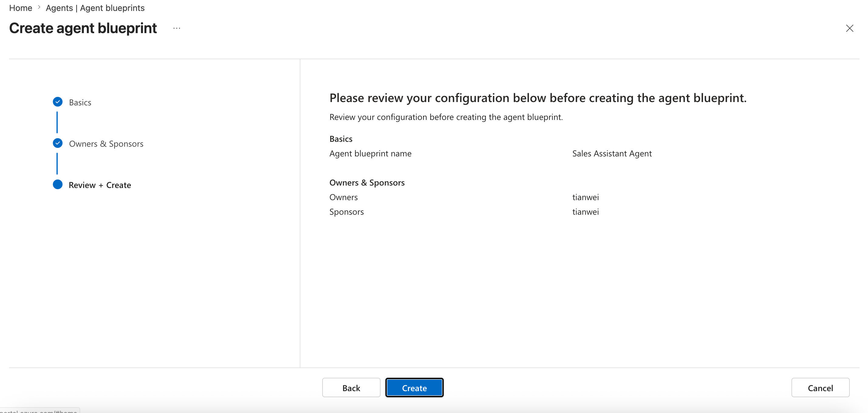Select the Sponsors value 'tianwei'
Image resolution: width=868 pixels, height=413 pixels.
586,212
